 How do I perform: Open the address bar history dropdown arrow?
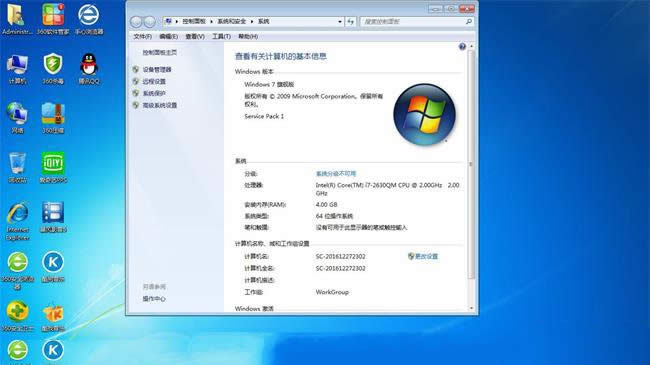(x=340, y=22)
